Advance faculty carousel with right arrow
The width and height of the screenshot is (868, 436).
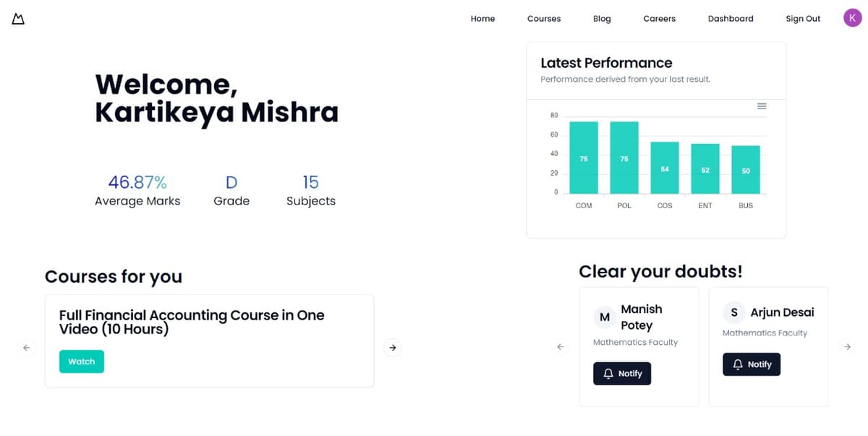coord(848,347)
